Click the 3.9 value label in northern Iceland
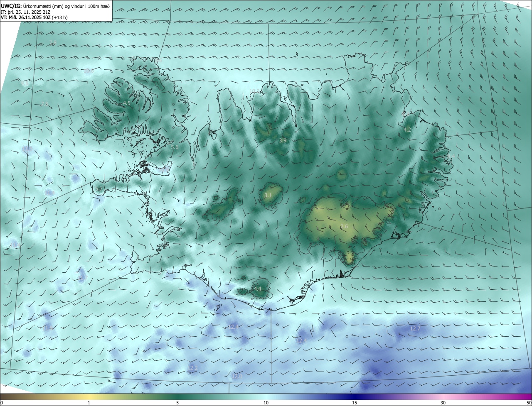Screen dimensions: 532x406 [283, 141]
